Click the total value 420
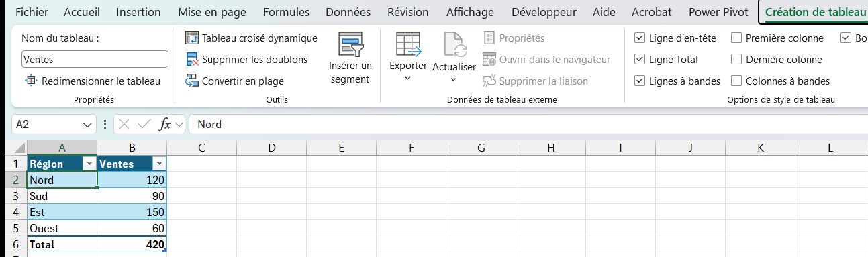The height and width of the screenshot is (257, 868). point(132,244)
